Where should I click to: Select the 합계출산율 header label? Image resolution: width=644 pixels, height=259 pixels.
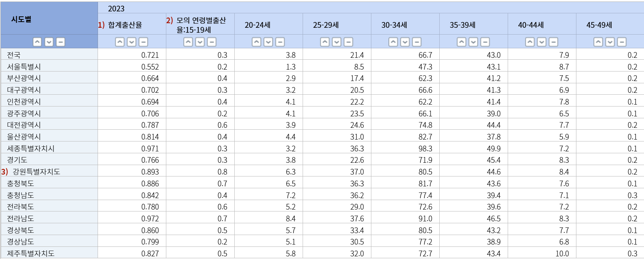click(x=125, y=25)
